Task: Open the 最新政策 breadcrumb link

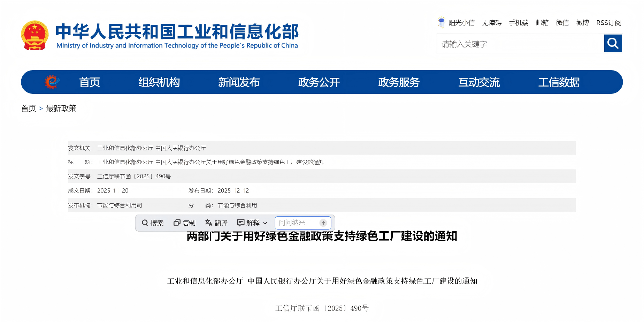Action: click(x=62, y=108)
